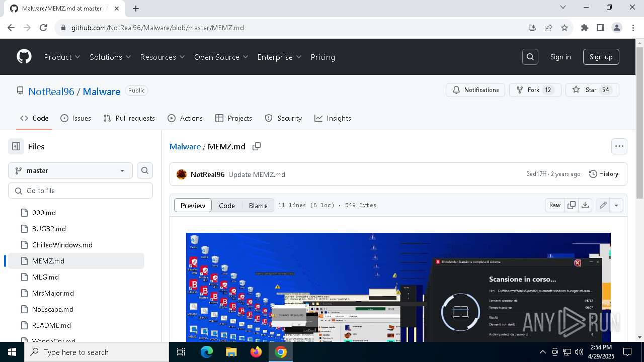Open the Chrome profile avatar icon
Image resolution: width=644 pixels, height=362 pixels.
617,28
